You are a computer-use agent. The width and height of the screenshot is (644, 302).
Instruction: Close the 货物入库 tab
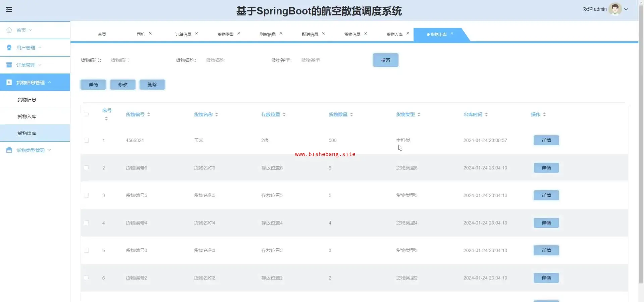pos(408,33)
